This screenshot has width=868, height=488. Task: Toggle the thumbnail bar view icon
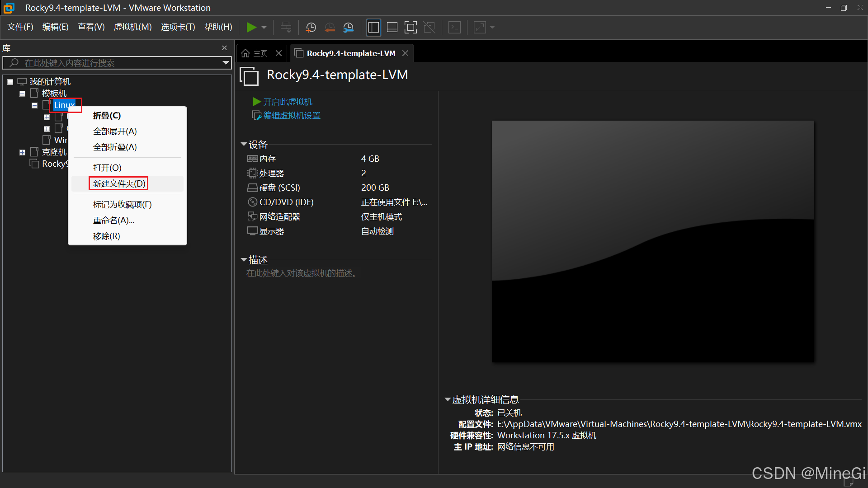coord(392,28)
